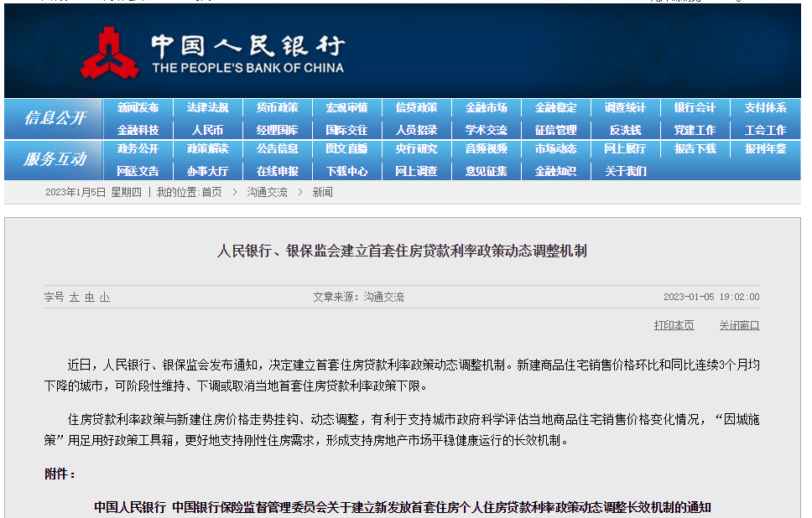Click the 服务互动 category header
812x518 pixels.
pos(55,159)
